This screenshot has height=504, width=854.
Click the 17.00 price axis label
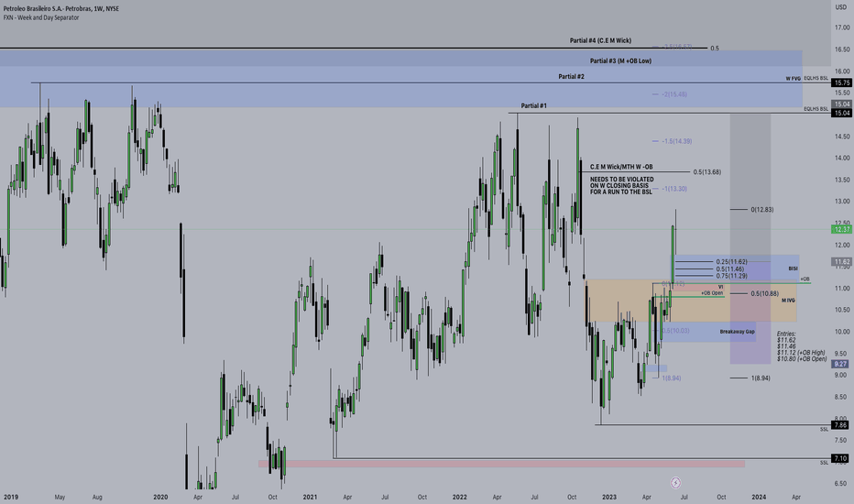pos(842,27)
